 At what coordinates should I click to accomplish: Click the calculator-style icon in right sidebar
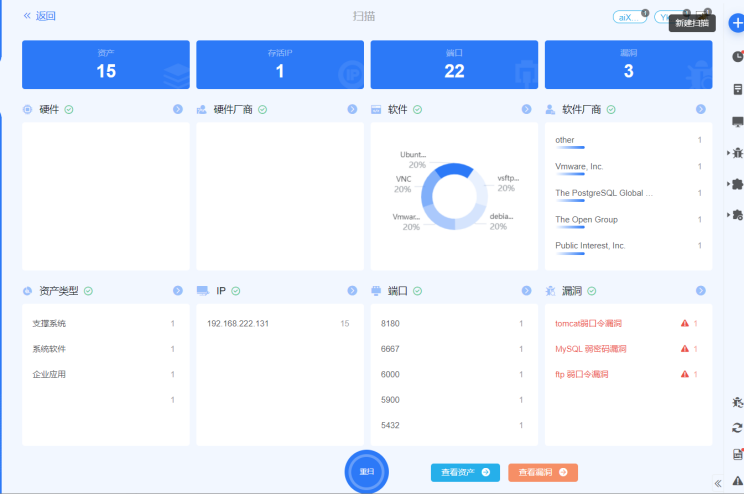click(737, 89)
